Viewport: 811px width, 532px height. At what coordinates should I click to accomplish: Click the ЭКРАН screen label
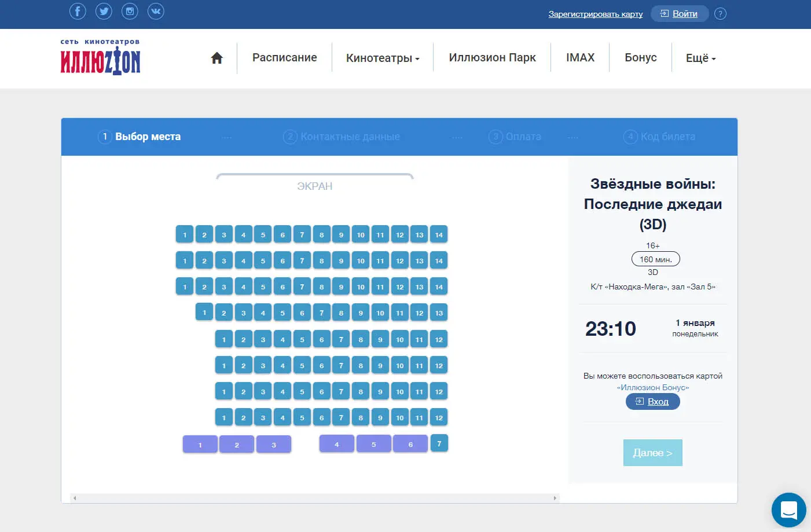(315, 186)
